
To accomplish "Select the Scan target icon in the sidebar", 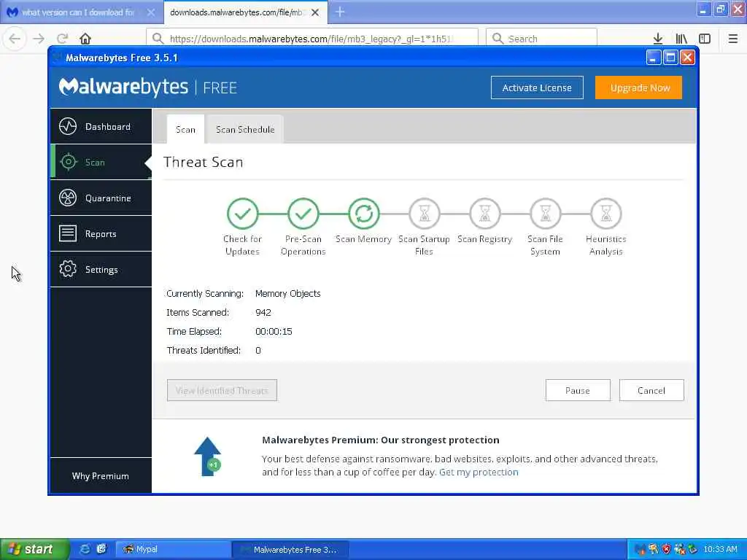I will (69, 162).
